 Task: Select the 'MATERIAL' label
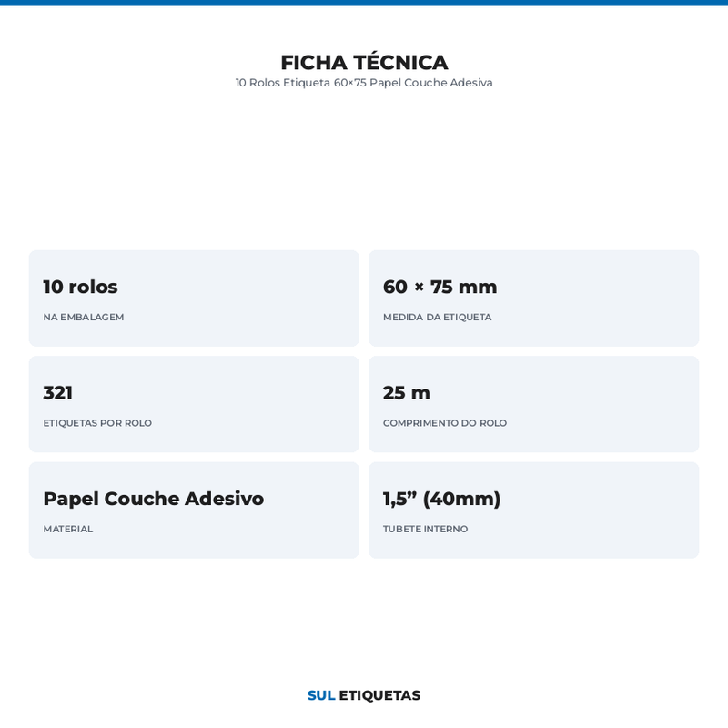pyautogui.click(x=67, y=529)
